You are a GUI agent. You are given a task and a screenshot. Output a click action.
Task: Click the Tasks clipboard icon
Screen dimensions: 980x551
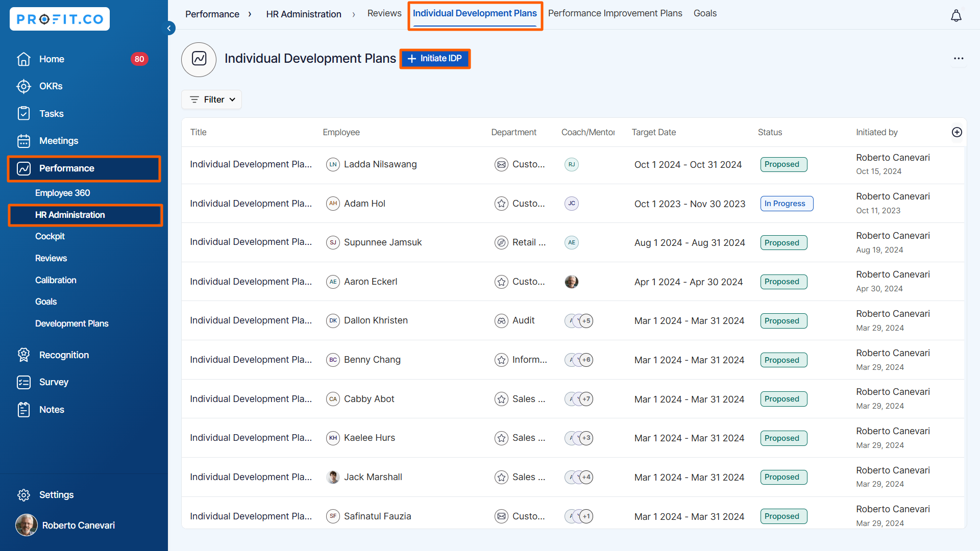tap(23, 113)
